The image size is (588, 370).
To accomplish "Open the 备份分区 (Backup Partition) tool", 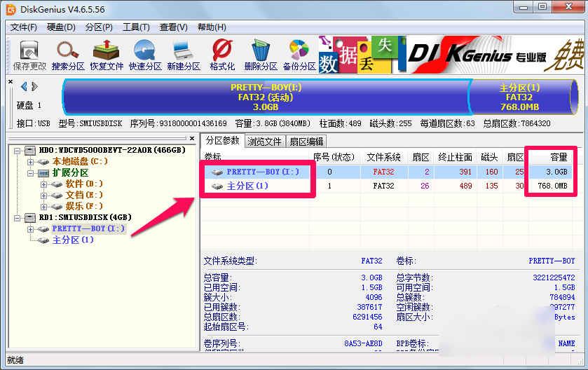I will [299, 55].
